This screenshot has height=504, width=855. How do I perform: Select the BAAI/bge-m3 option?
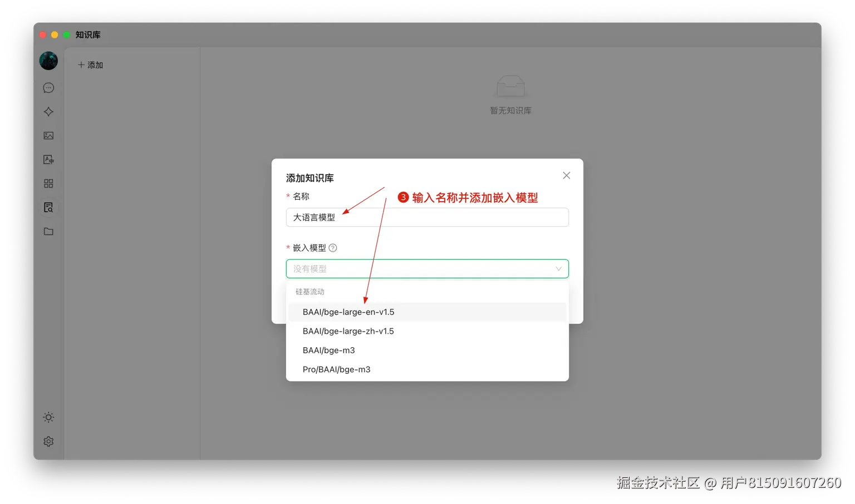[328, 350]
